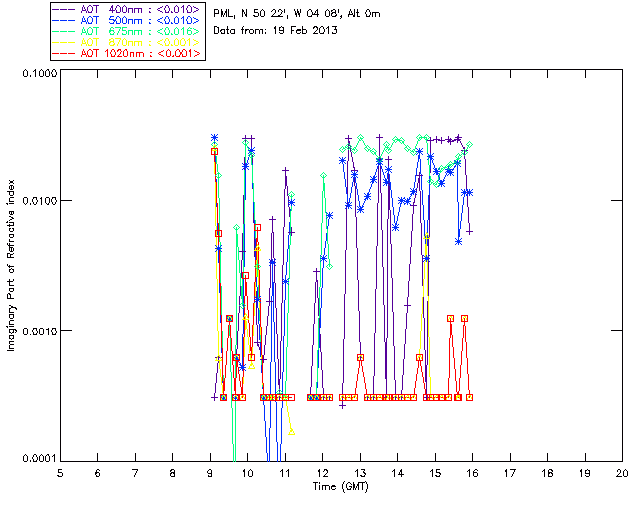Click the 0.1000 y-axis label

40,73
